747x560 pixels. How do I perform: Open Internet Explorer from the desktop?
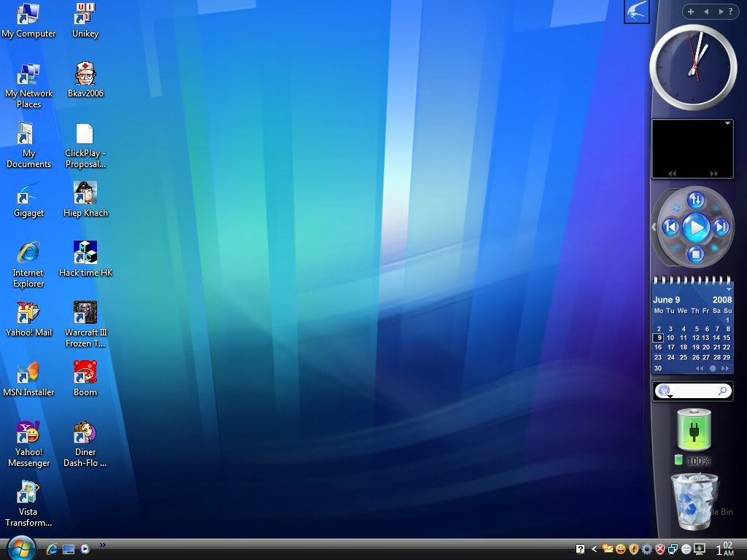coord(28,265)
